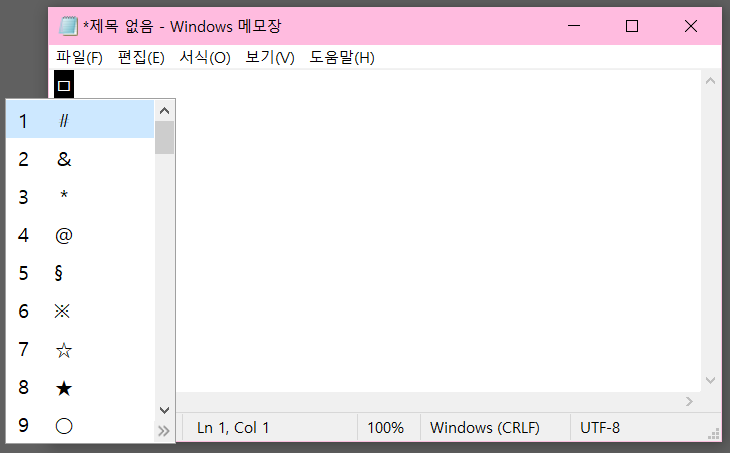Click the 100% zoom status entry
The image size is (730, 453).
coord(385,427)
